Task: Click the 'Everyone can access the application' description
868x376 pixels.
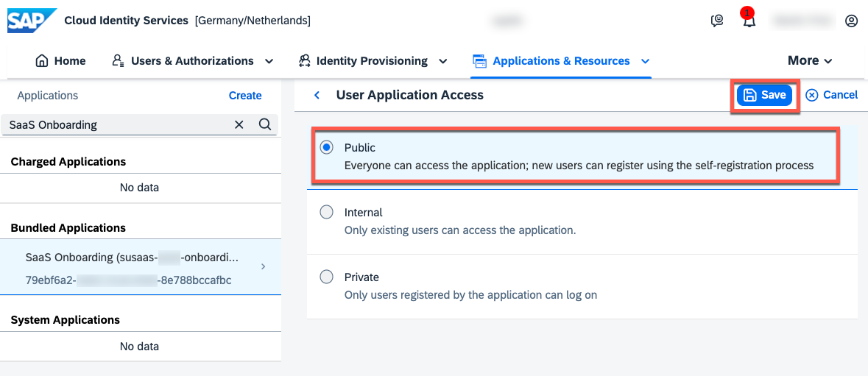Action: pos(579,166)
